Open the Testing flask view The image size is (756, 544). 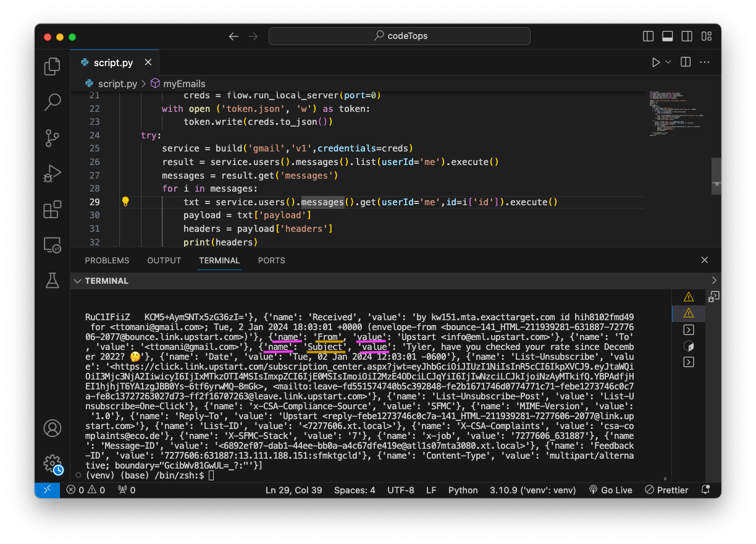coord(52,281)
